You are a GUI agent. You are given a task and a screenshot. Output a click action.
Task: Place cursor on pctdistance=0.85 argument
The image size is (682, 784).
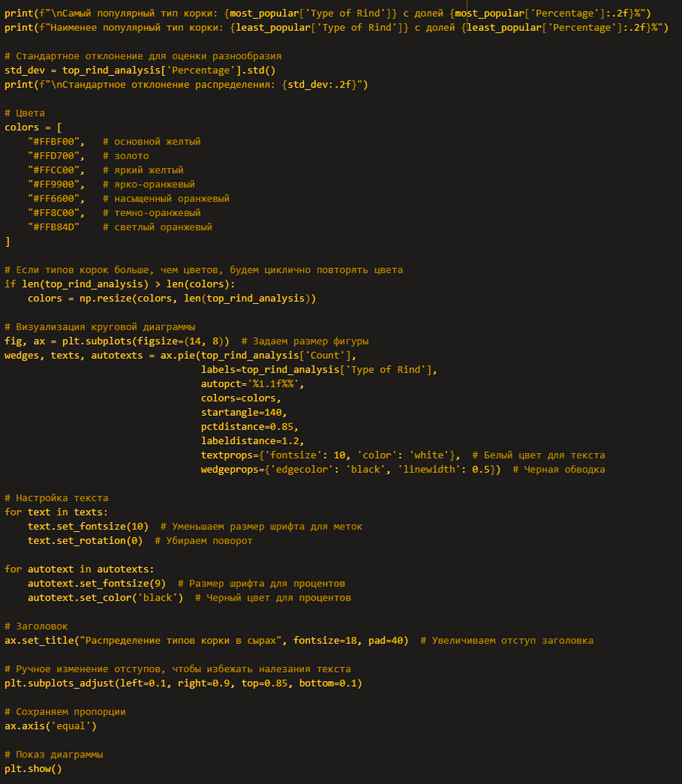point(250,426)
